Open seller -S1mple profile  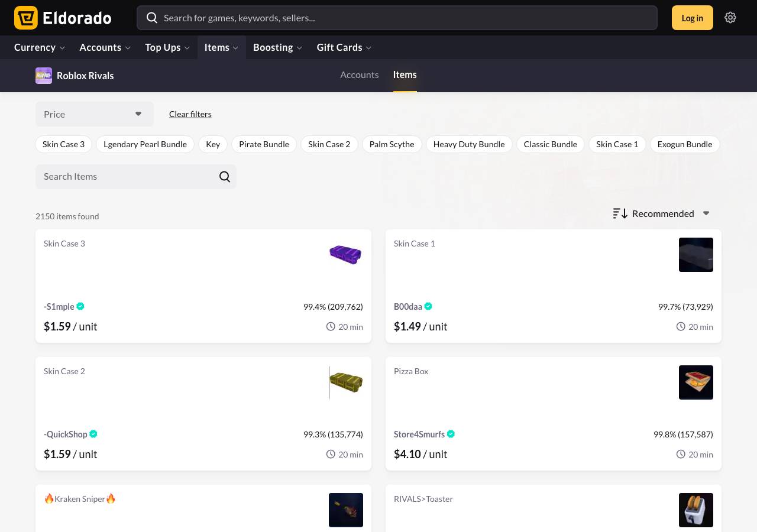coord(59,306)
